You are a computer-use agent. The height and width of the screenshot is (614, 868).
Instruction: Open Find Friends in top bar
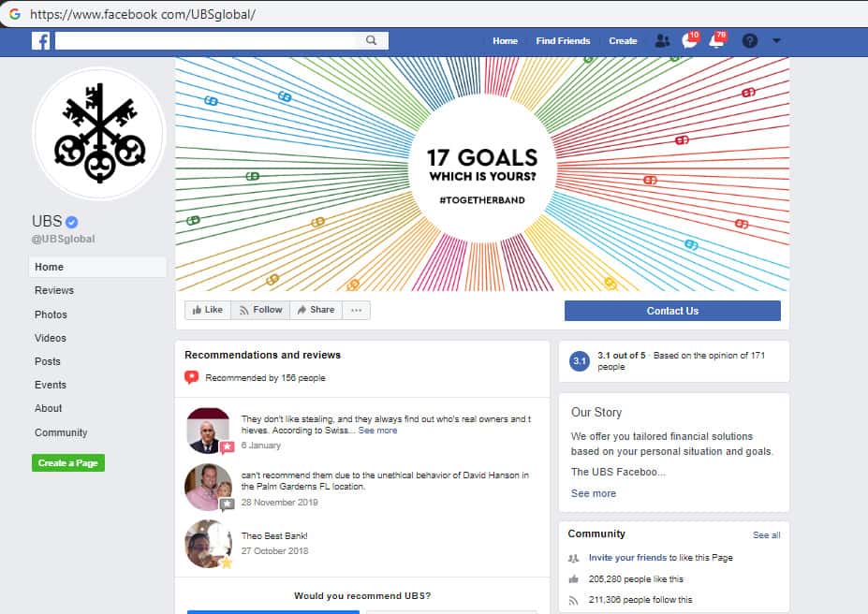point(563,41)
